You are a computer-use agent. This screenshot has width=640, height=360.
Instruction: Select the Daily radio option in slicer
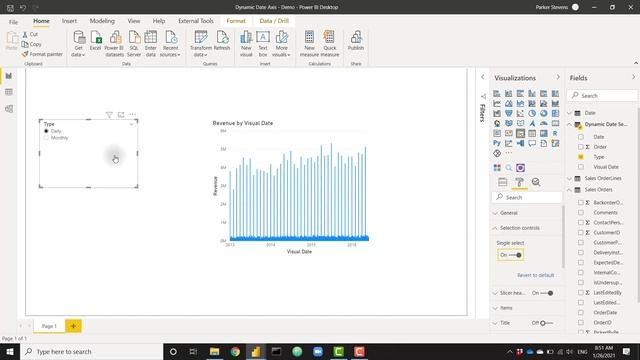[x=46, y=131]
